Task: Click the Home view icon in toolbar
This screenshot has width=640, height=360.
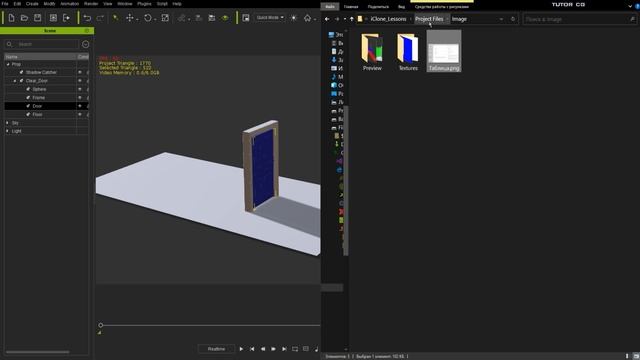Action: coord(307,18)
